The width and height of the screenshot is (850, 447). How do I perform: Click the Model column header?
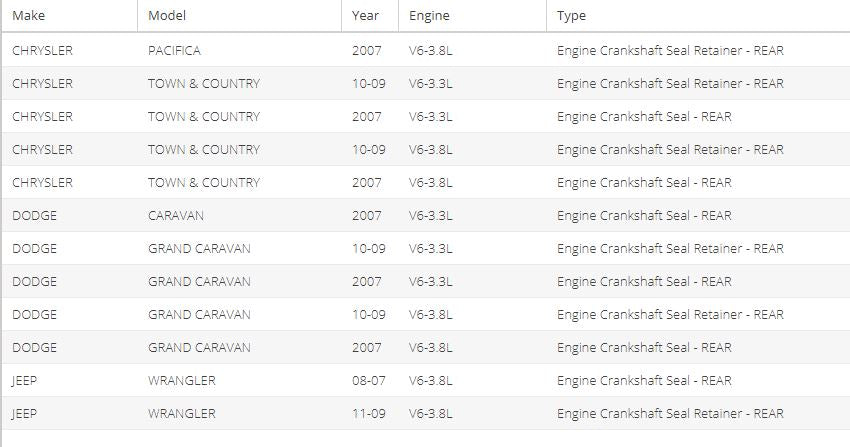pos(240,16)
